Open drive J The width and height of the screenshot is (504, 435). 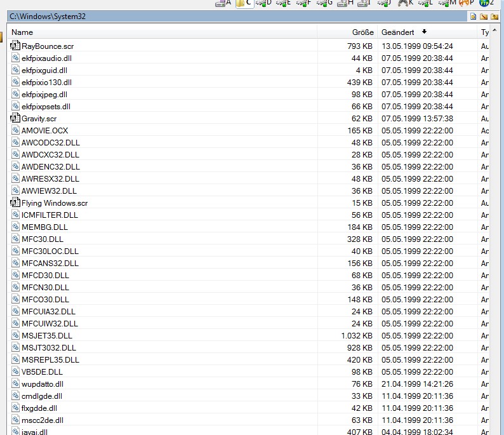tap(385, 3)
